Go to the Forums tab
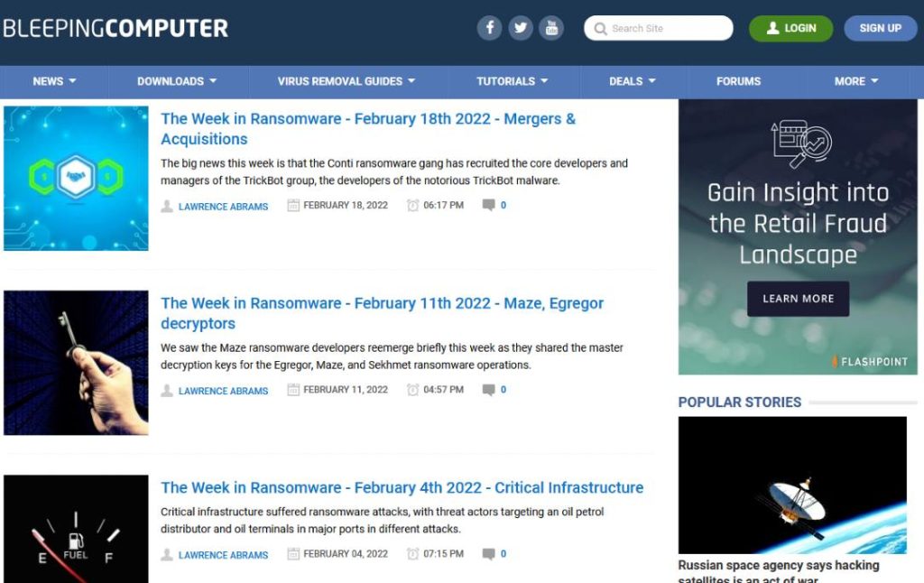 (x=738, y=81)
